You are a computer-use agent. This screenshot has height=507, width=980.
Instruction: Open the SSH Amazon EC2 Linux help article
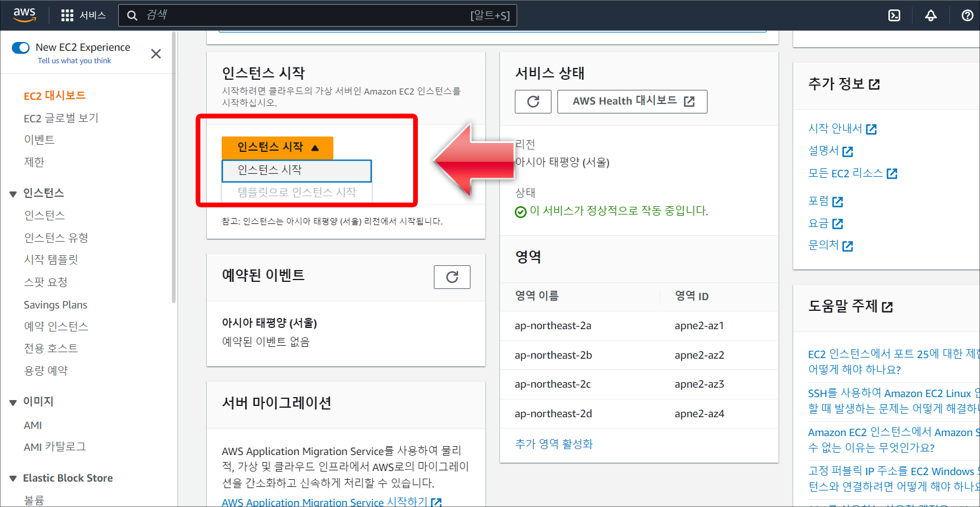tap(894, 401)
